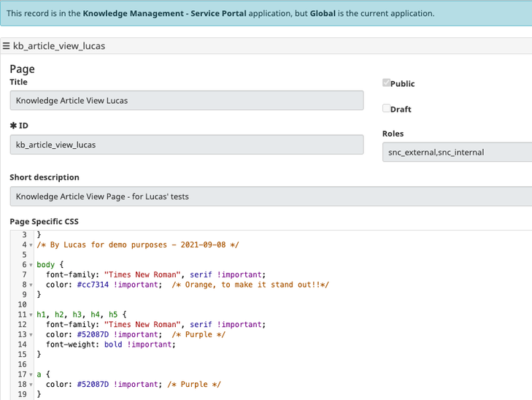This screenshot has width=532, height=400.
Task: Click the 'Orange, to make it stand out' comment
Action: (250, 285)
